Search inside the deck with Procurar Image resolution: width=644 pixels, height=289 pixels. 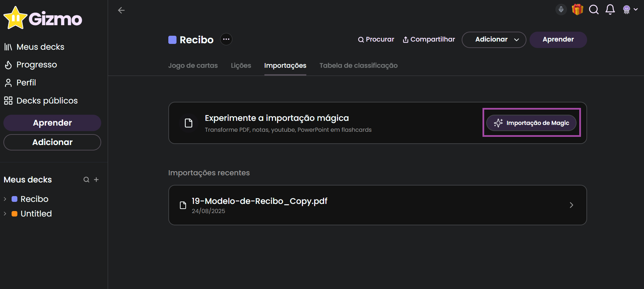pyautogui.click(x=376, y=39)
